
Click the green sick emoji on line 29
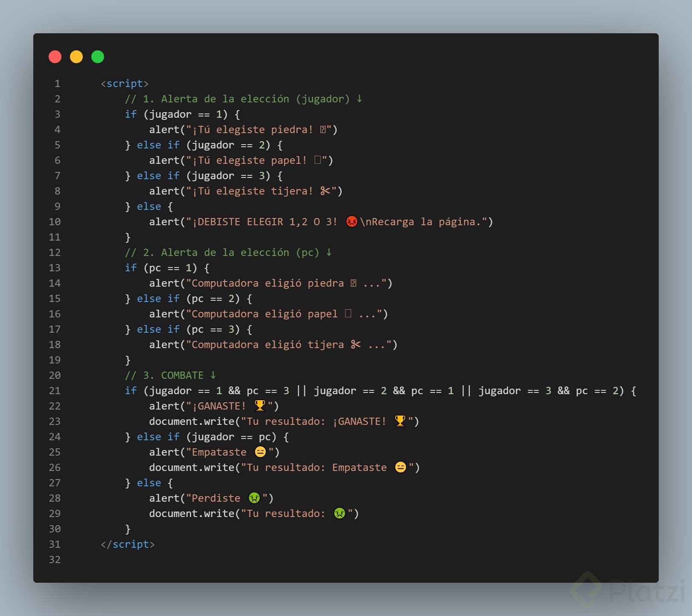tap(340, 513)
